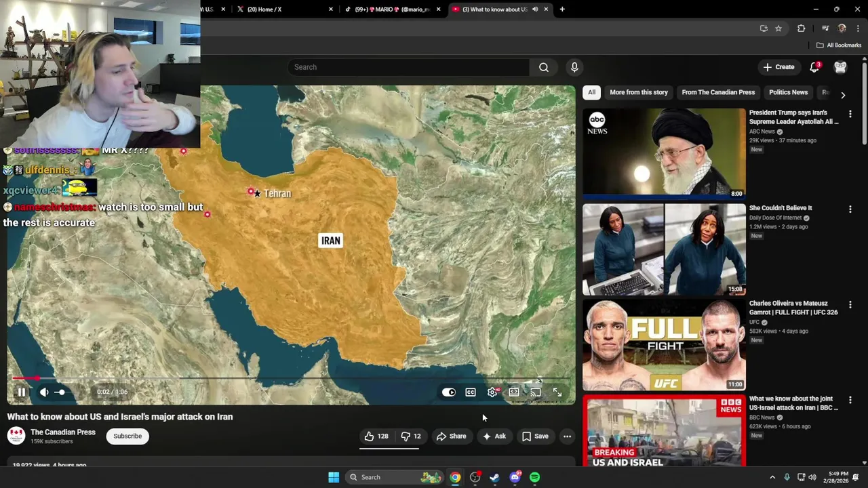Open ABC News Ayatollah video thumbnail
868x488 pixels.
click(x=664, y=154)
